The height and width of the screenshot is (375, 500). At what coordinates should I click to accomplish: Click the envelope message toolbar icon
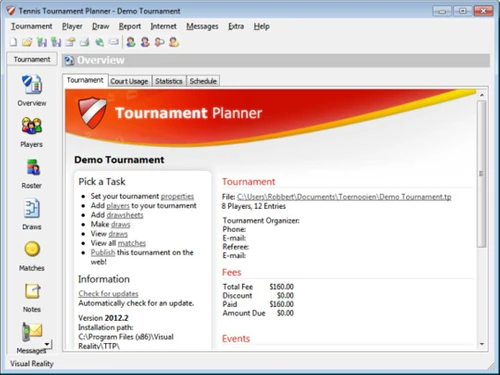pyautogui.click(x=114, y=42)
